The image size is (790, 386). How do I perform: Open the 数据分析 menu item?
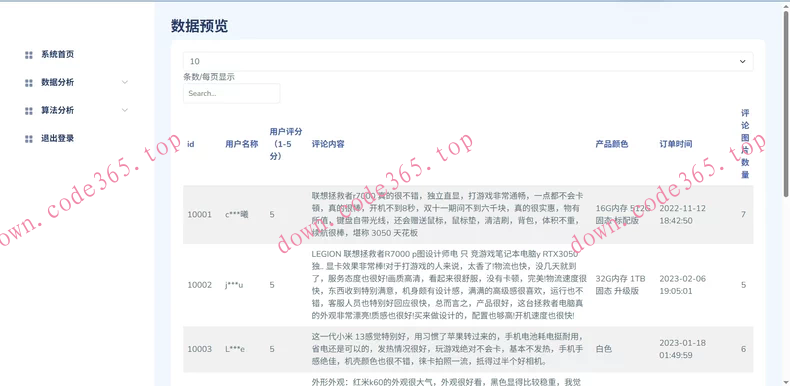pyautogui.click(x=57, y=82)
